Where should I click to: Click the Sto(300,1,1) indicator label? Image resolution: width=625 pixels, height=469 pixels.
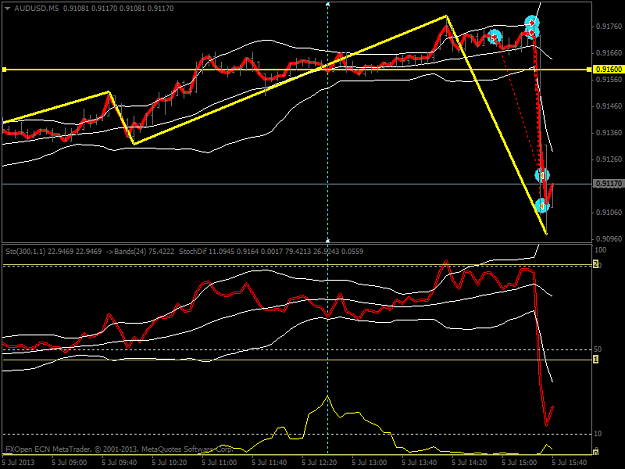tap(53, 251)
